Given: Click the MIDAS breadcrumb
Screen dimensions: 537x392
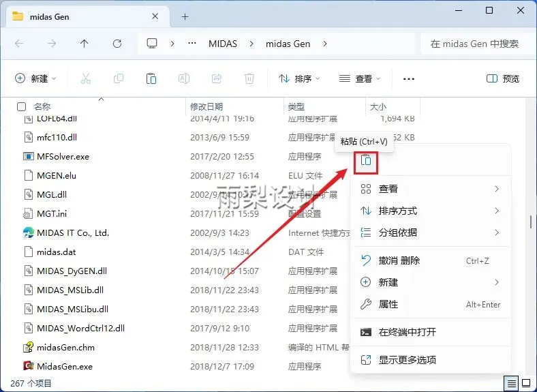Looking at the screenshot, I should pos(223,44).
